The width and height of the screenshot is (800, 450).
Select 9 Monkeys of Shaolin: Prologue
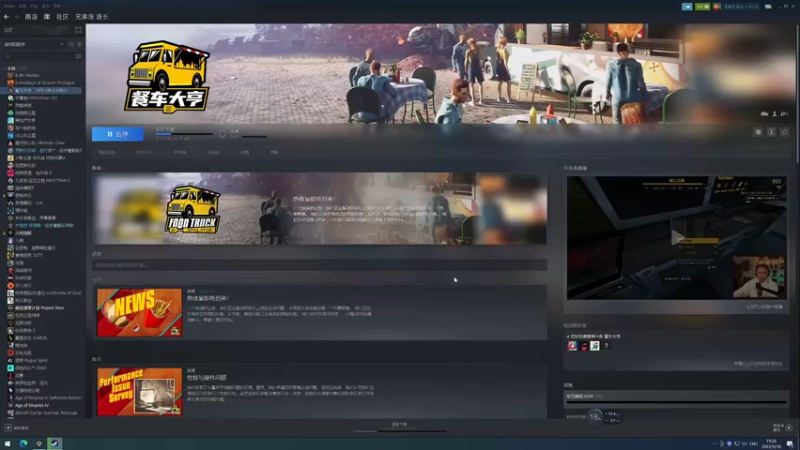coord(43,83)
